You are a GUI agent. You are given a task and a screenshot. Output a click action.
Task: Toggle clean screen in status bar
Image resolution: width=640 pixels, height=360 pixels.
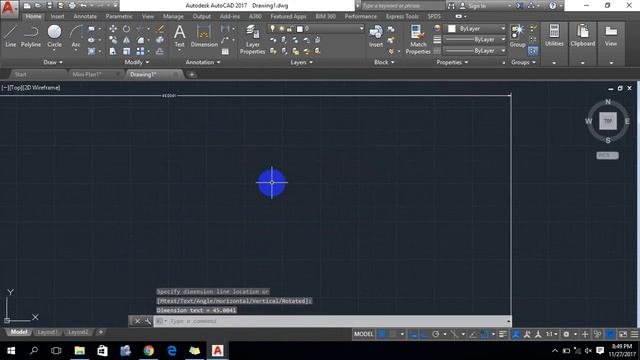pos(623,334)
